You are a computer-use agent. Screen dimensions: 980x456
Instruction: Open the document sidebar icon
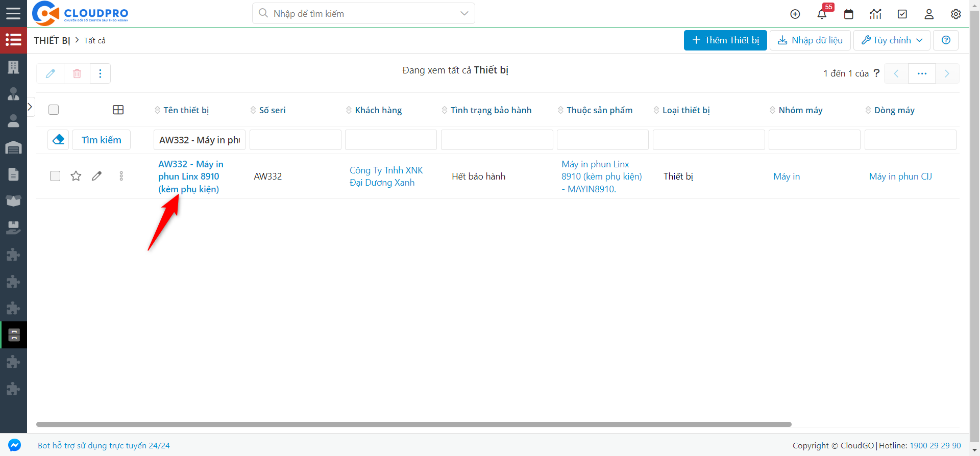pos(13,174)
